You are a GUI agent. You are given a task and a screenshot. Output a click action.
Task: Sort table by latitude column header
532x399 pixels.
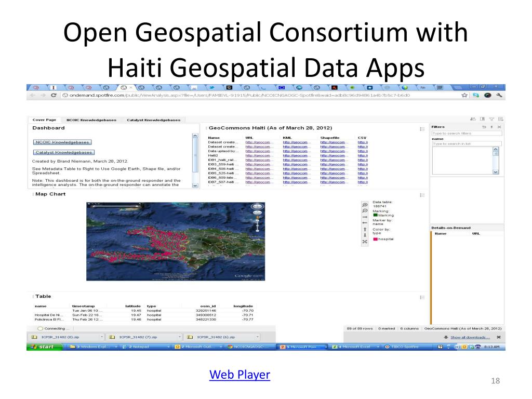click(133, 306)
